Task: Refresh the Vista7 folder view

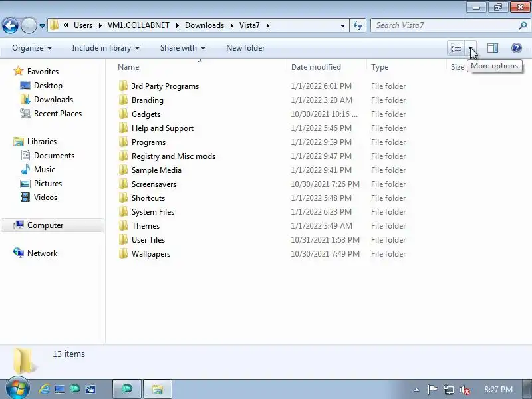Action: click(x=358, y=25)
